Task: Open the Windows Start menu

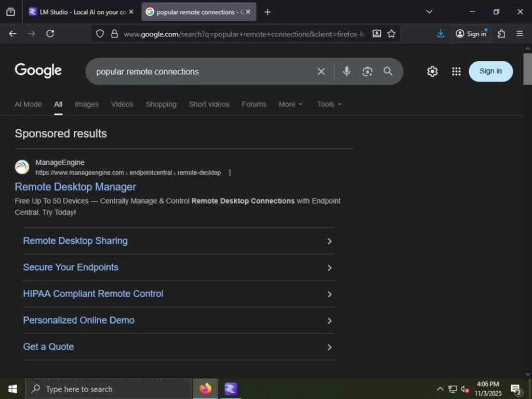Action: click(x=12, y=389)
